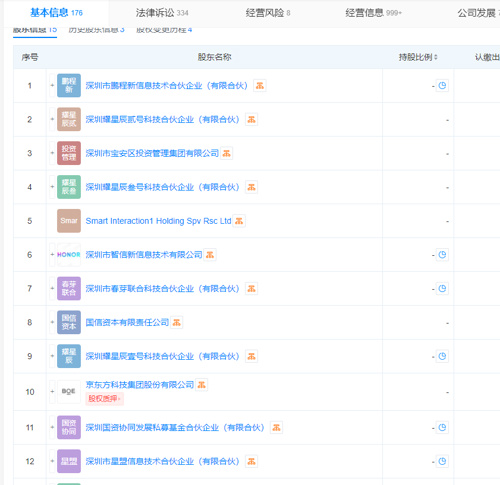Click the 星盟 logo thumbnail
The image size is (500, 485).
point(69,461)
